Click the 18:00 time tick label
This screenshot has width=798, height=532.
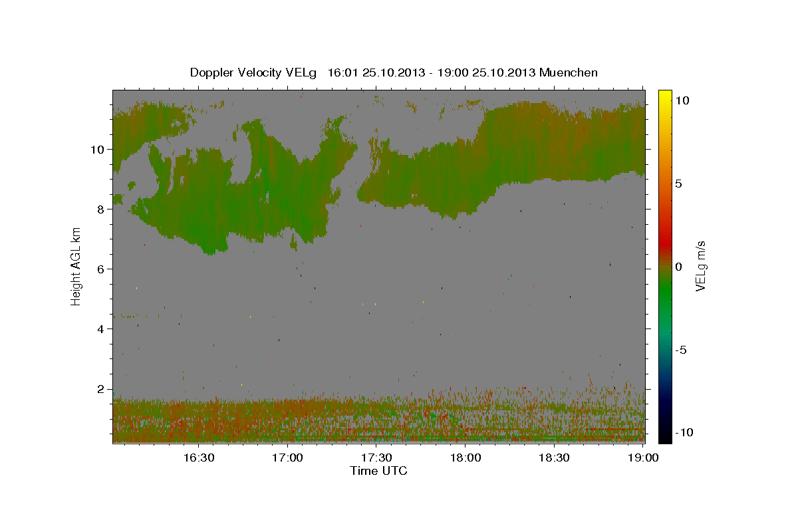point(465,458)
